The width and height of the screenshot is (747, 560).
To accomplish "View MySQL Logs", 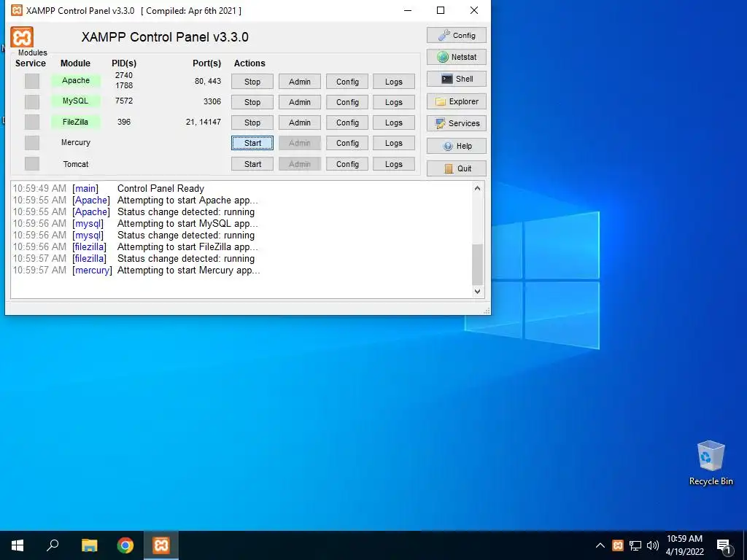I will point(394,102).
